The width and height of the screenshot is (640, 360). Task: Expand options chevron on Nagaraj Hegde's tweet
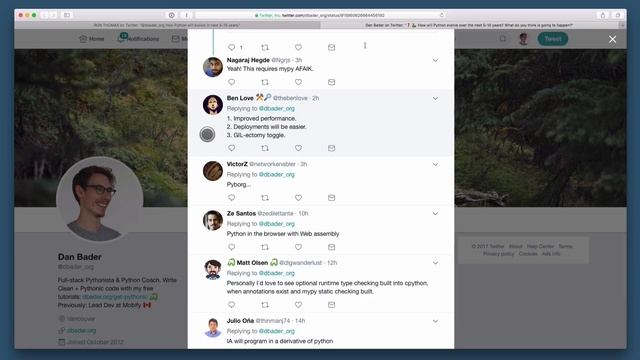coord(435,60)
